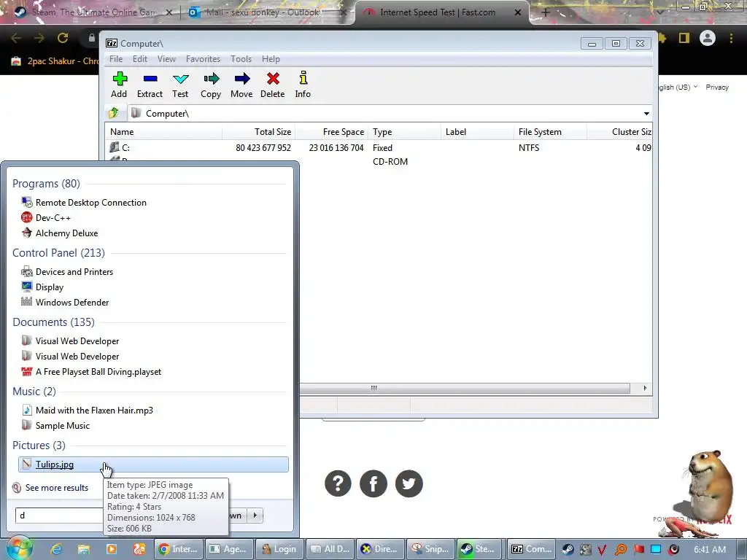Screen dimensions: 747x560
Task: Click the Copy toolbar icon
Action: click(211, 85)
